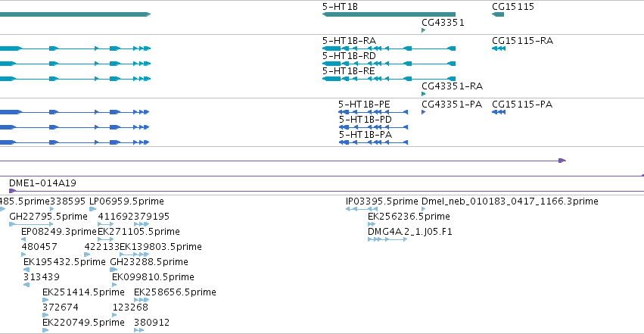Click the GH22795.5prime EST feature
This screenshot has width=644, height=334.
coord(31,224)
